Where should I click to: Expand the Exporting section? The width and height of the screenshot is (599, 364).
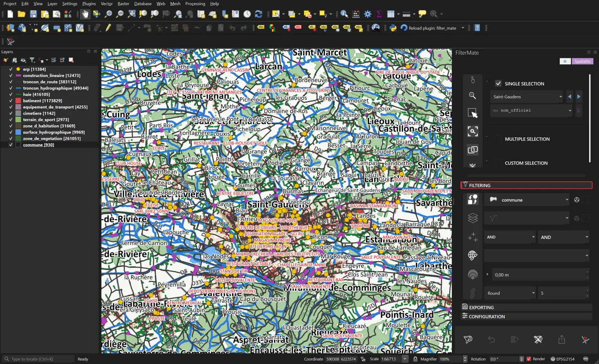[526, 307]
